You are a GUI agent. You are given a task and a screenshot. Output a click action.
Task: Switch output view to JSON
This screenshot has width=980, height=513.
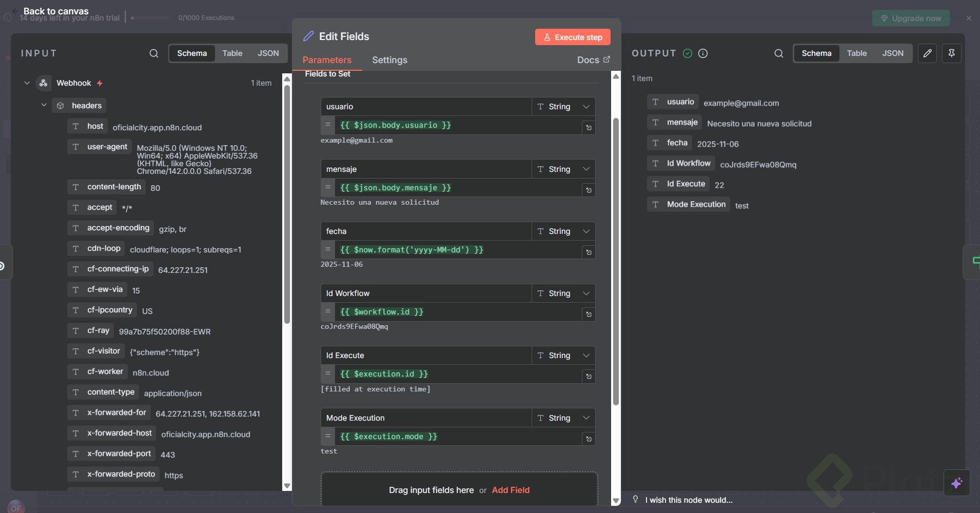pyautogui.click(x=892, y=53)
